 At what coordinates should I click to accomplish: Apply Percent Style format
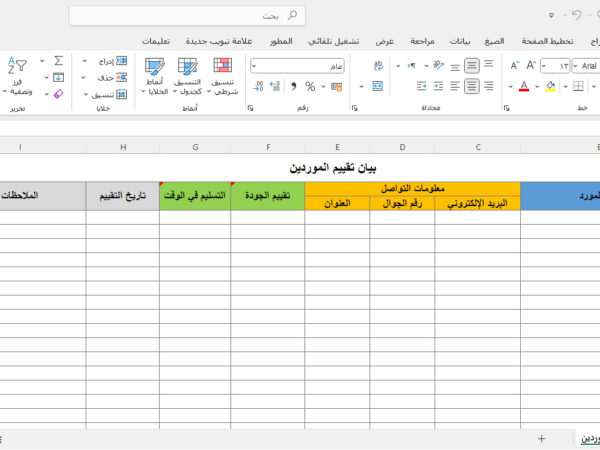click(x=310, y=86)
